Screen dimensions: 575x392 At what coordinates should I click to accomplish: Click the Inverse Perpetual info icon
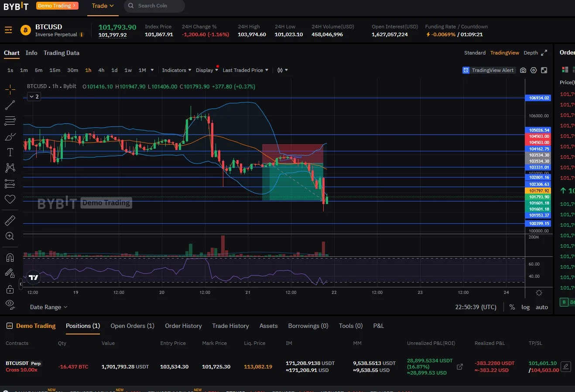point(82,34)
